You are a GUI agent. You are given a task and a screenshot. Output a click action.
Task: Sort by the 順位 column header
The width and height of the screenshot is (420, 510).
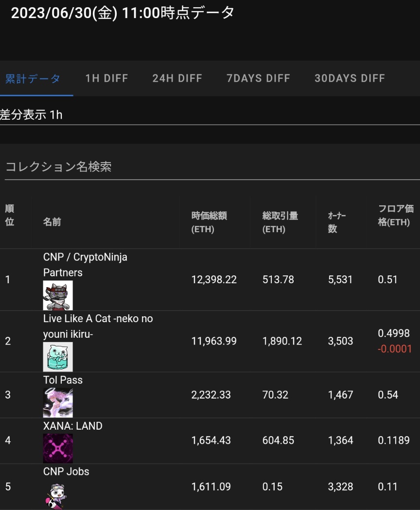10,215
